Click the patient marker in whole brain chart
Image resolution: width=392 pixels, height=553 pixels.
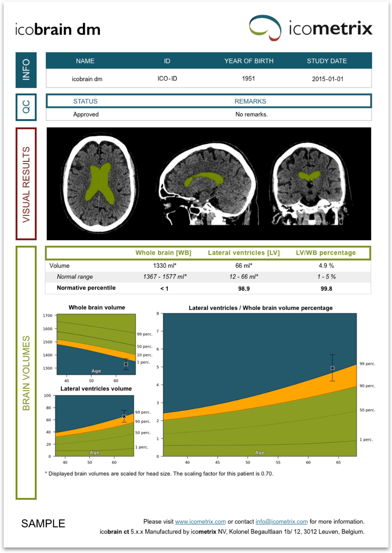(126, 365)
